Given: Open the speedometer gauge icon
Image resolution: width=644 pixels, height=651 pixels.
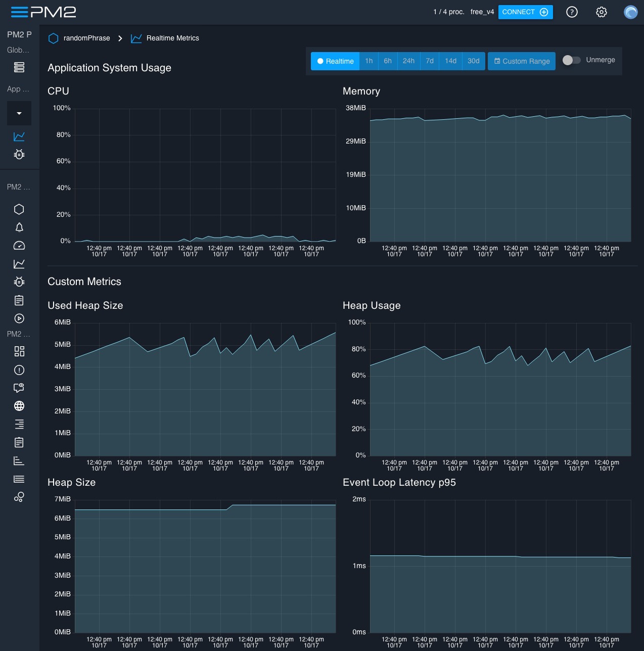Looking at the screenshot, I should [x=19, y=246].
